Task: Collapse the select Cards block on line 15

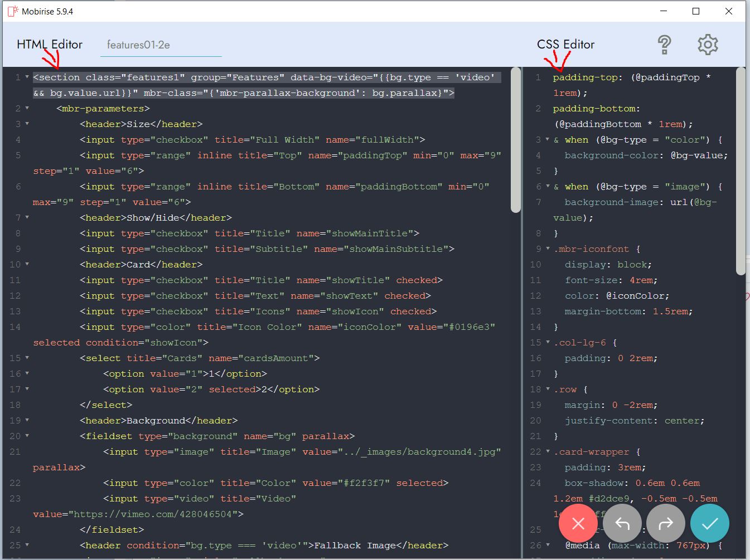Action: click(27, 358)
